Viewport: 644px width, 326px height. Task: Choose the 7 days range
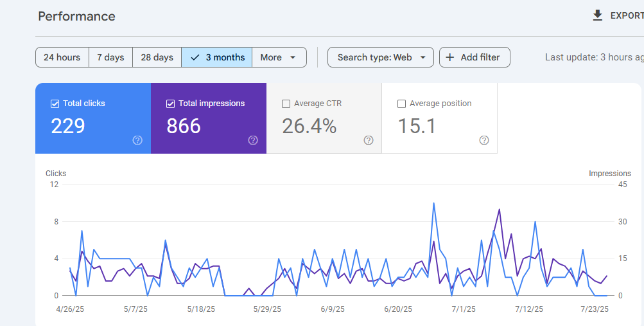click(x=110, y=57)
